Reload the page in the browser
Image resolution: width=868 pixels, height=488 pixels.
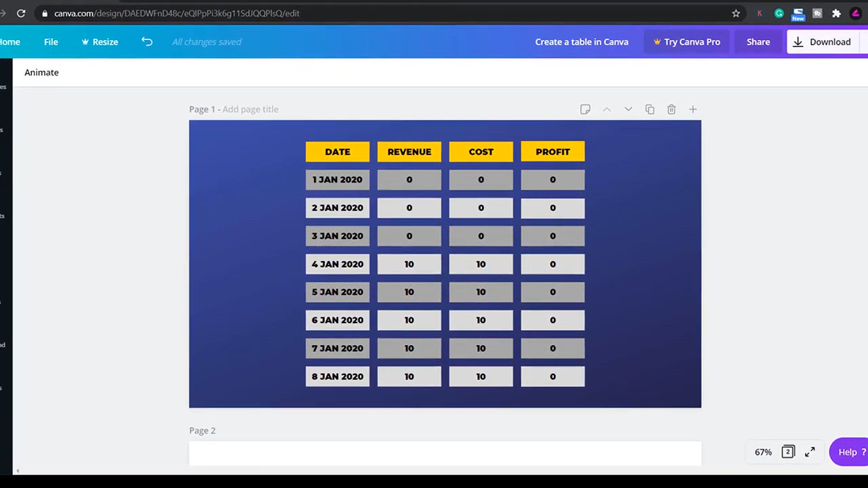coord(21,14)
